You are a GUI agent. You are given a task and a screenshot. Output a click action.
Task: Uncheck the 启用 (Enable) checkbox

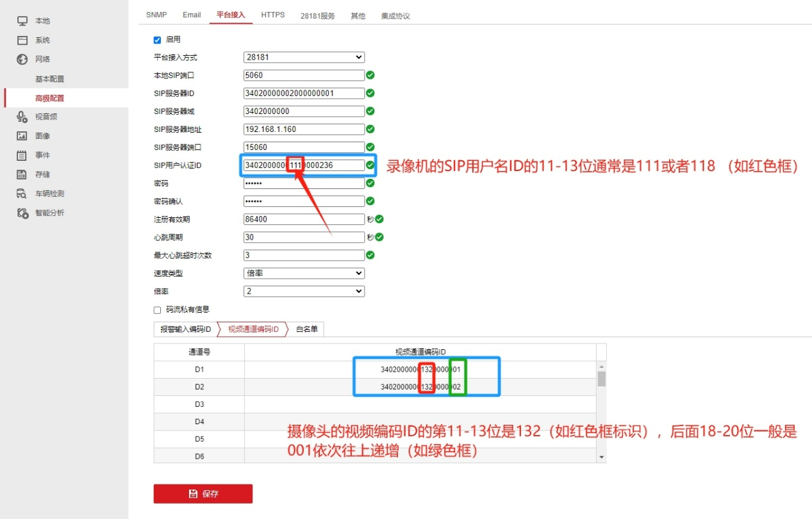[x=157, y=39]
